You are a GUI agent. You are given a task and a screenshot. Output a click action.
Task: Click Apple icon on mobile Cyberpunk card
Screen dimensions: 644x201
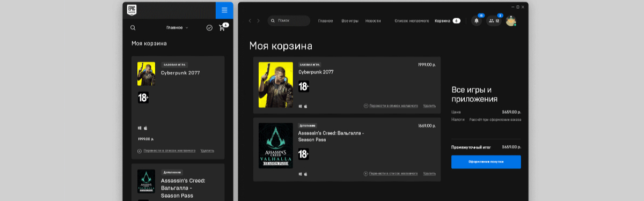pyautogui.click(x=145, y=128)
